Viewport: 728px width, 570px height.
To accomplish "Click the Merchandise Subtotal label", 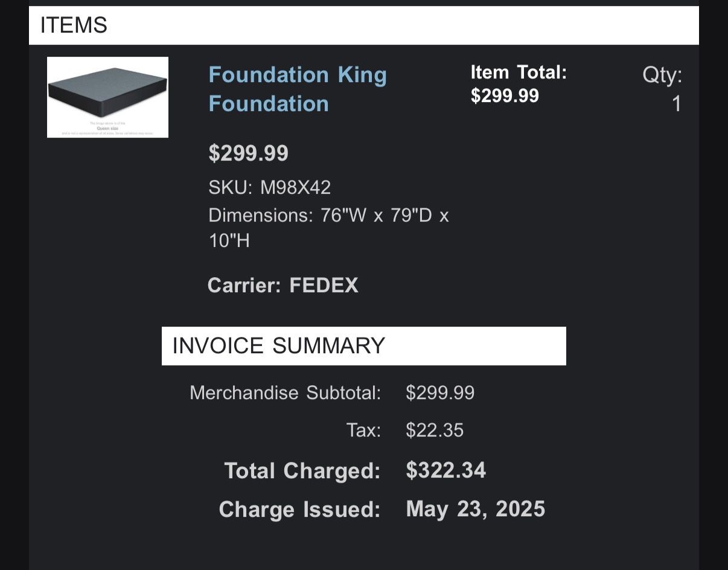I will 285,392.
